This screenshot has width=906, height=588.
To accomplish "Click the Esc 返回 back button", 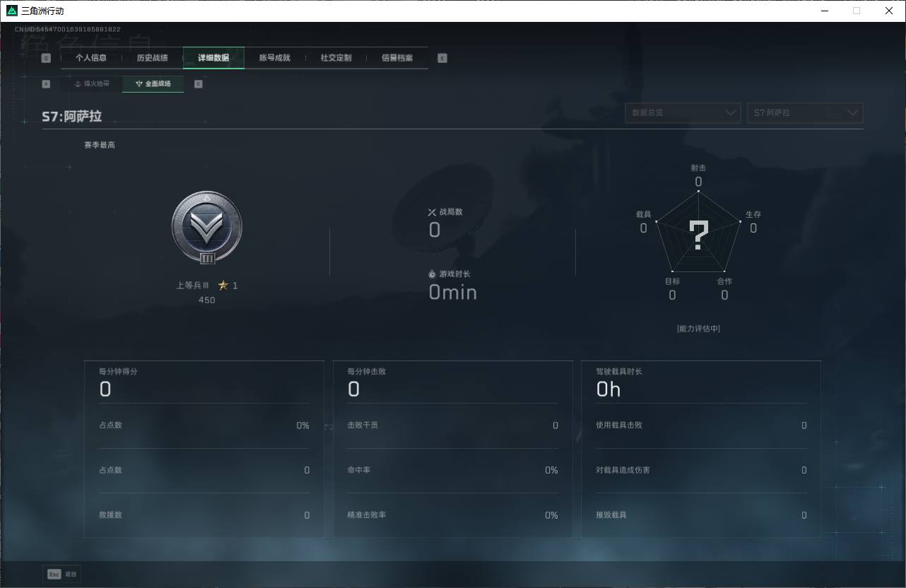I will click(x=62, y=574).
